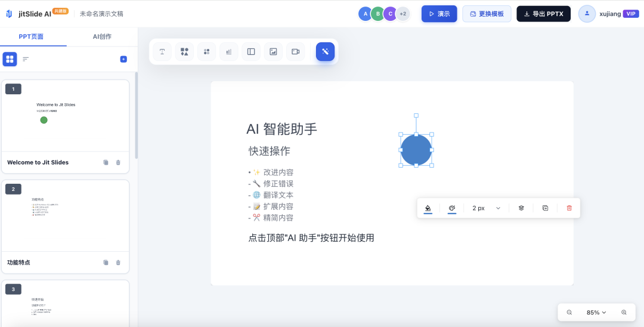Click collaborator avatar B
Screen dimensions: 644x327
(x=377, y=14)
